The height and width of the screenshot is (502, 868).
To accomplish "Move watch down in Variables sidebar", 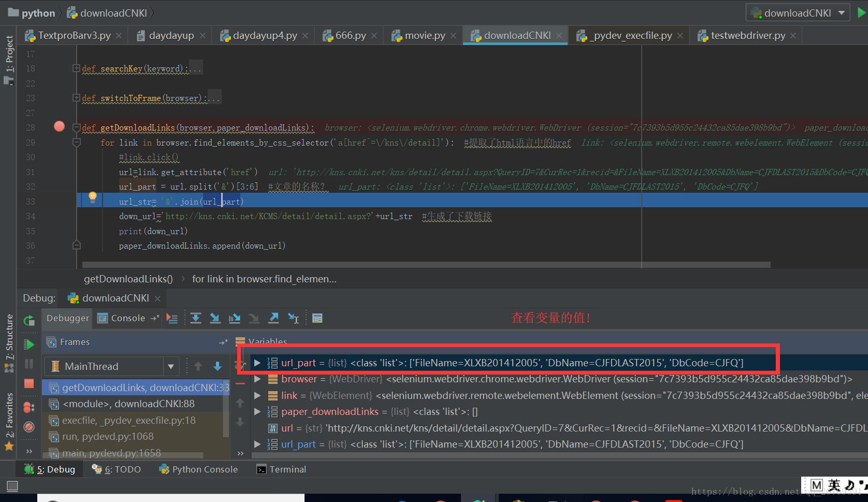I will click(240, 422).
